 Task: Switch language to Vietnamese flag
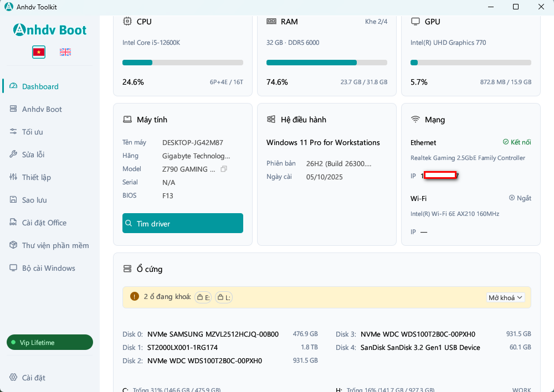click(x=39, y=52)
